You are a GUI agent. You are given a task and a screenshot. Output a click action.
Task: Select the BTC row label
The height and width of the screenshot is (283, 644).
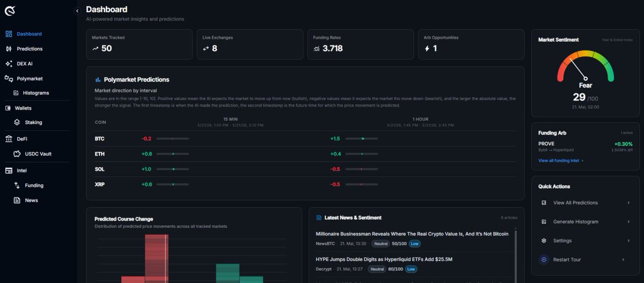(x=99, y=139)
